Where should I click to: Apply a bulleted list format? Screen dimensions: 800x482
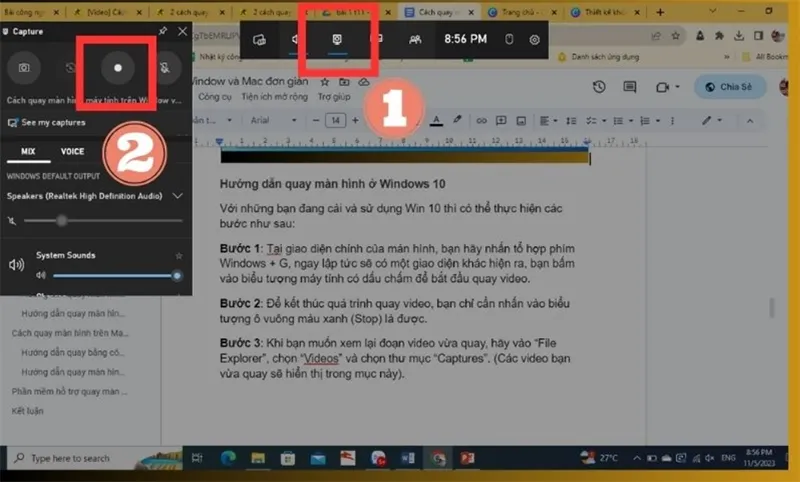point(618,121)
